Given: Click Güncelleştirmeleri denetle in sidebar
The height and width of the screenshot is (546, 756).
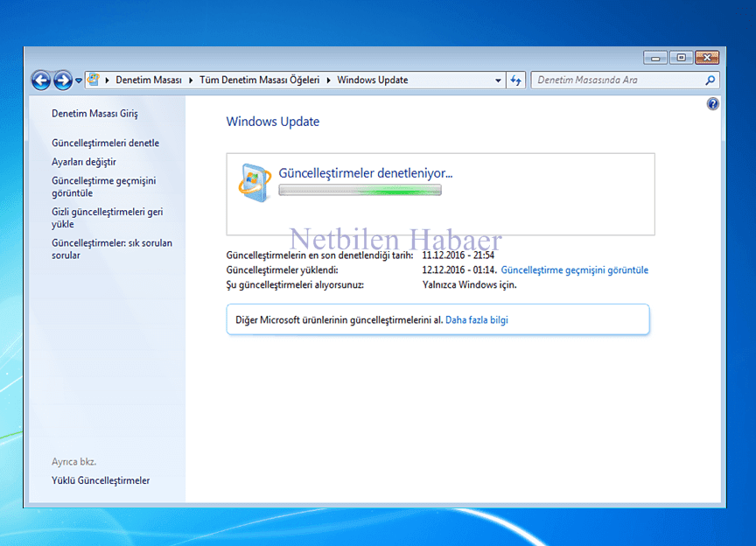Looking at the screenshot, I should click(x=105, y=143).
